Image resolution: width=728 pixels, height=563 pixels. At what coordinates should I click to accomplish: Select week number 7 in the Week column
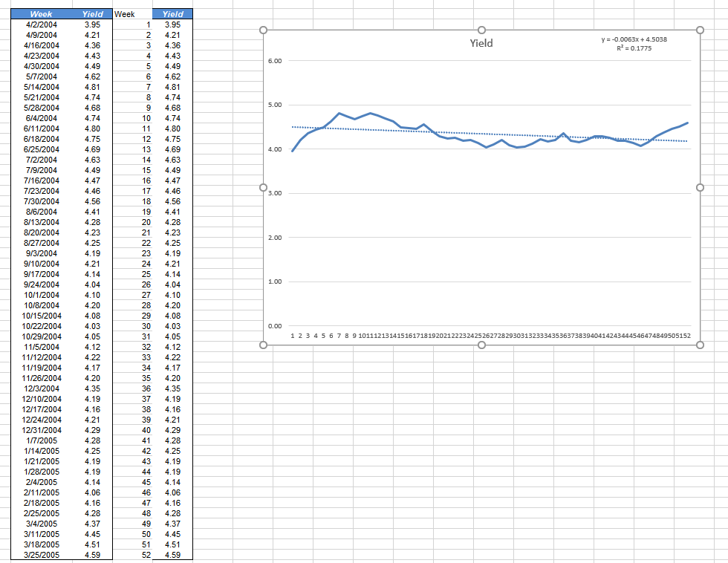[x=132, y=87]
